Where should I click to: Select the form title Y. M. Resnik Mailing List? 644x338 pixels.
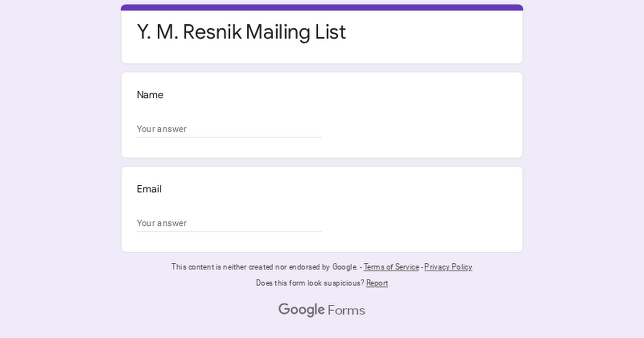(x=241, y=32)
